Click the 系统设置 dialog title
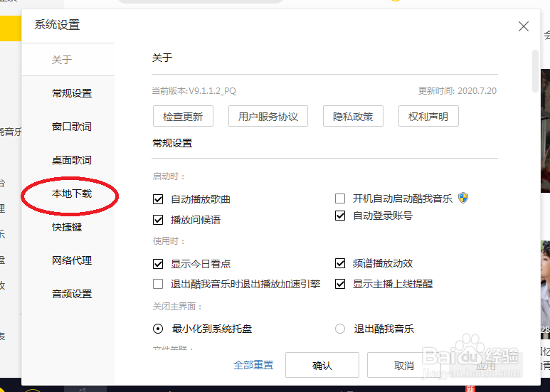Image resolution: width=550 pixels, height=392 pixels. coord(57,25)
